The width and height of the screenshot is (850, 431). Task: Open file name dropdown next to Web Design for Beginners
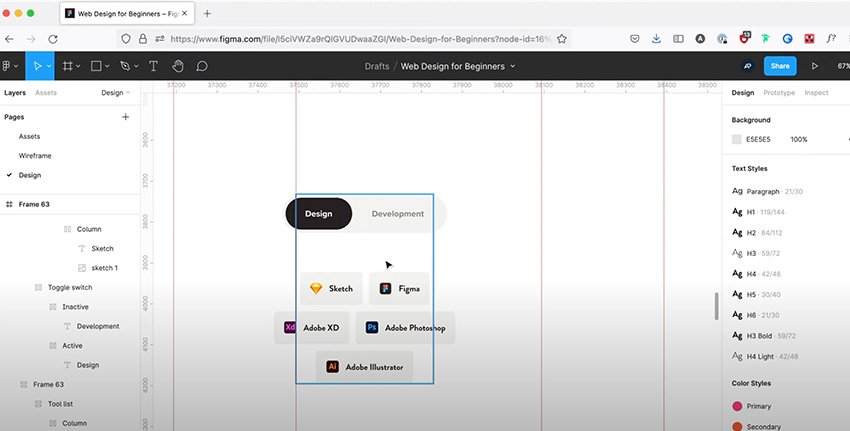[513, 66]
